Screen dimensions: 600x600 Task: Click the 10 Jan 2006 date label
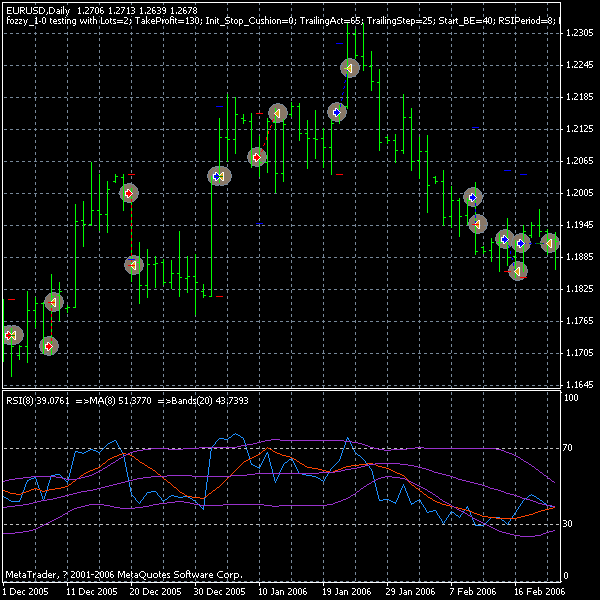click(x=283, y=592)
